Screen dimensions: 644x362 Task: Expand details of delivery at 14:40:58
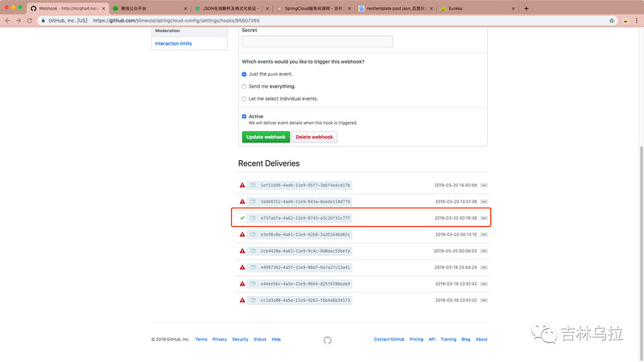(484, 185)
